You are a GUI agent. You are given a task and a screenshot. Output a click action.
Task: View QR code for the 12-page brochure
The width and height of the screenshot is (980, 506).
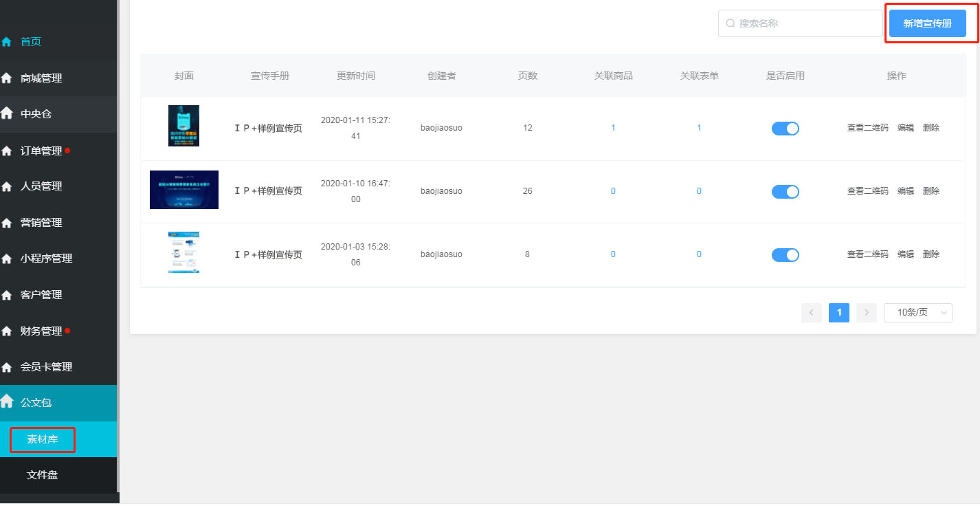(867, 128)
